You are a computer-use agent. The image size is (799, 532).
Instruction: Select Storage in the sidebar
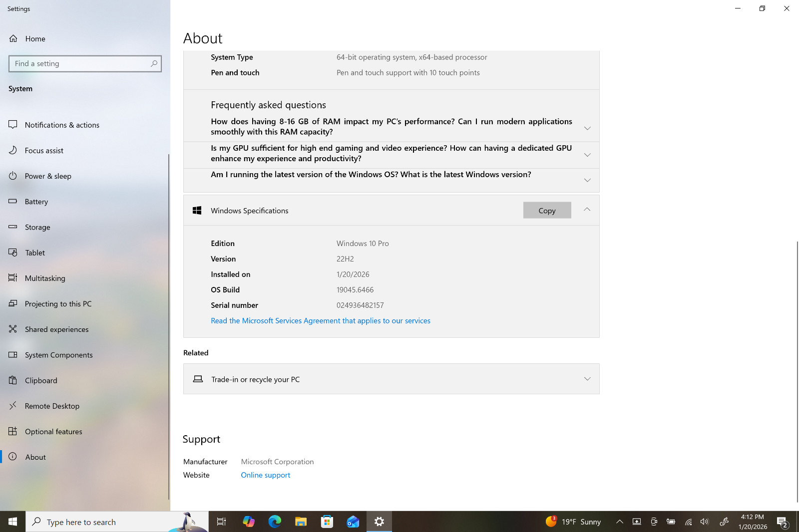[x=85, y=227]
